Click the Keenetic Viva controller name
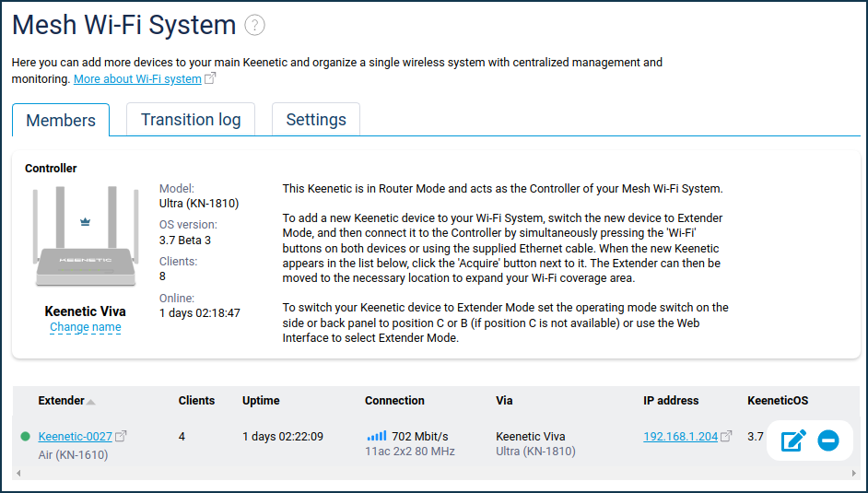The width and height of the screenshot is (868, 493). (86, 311)
